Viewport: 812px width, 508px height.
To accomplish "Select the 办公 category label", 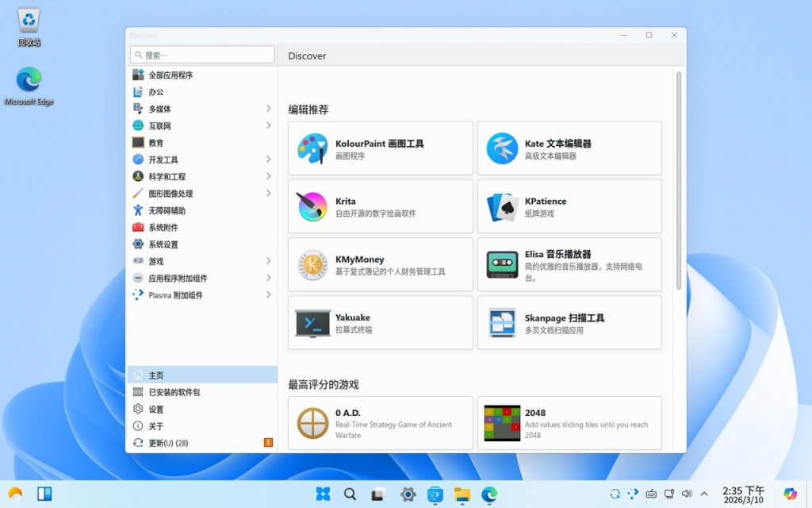I will [156, 92].
